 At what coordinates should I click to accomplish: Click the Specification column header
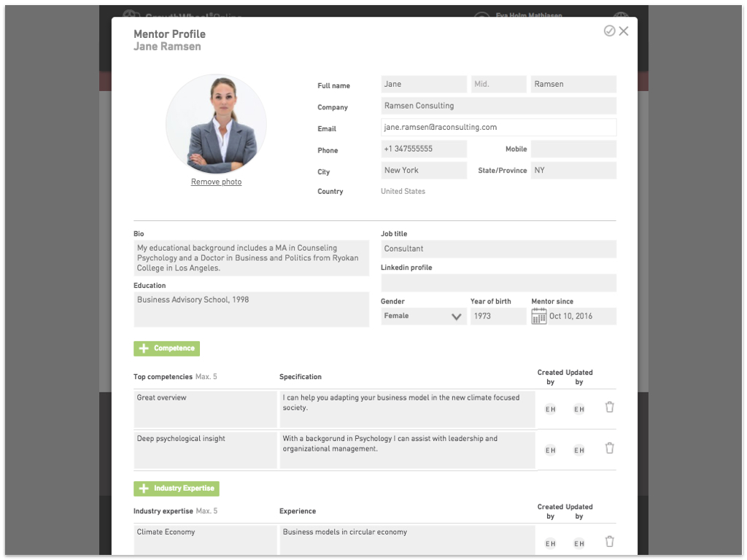point(300,377)
